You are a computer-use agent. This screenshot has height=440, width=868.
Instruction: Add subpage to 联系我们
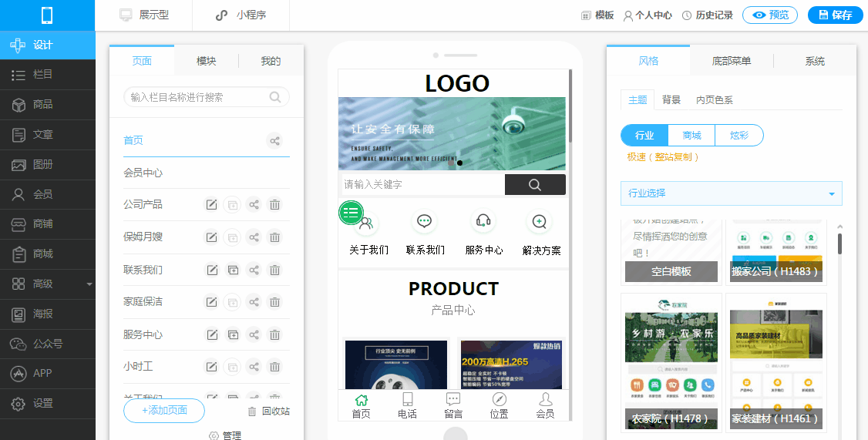pyautogui.click(x=233, y=270)
